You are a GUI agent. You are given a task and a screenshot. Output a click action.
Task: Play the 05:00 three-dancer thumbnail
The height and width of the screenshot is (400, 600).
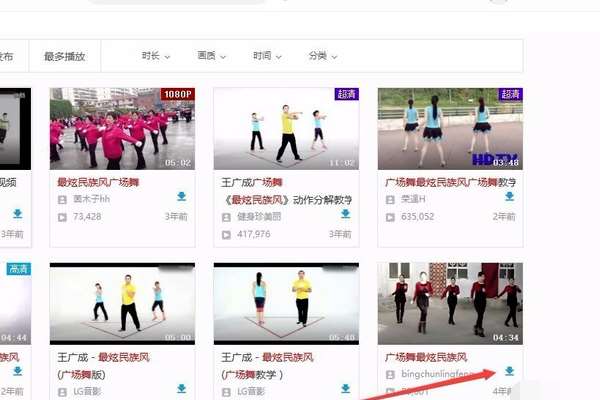click(x=122, y=304)
